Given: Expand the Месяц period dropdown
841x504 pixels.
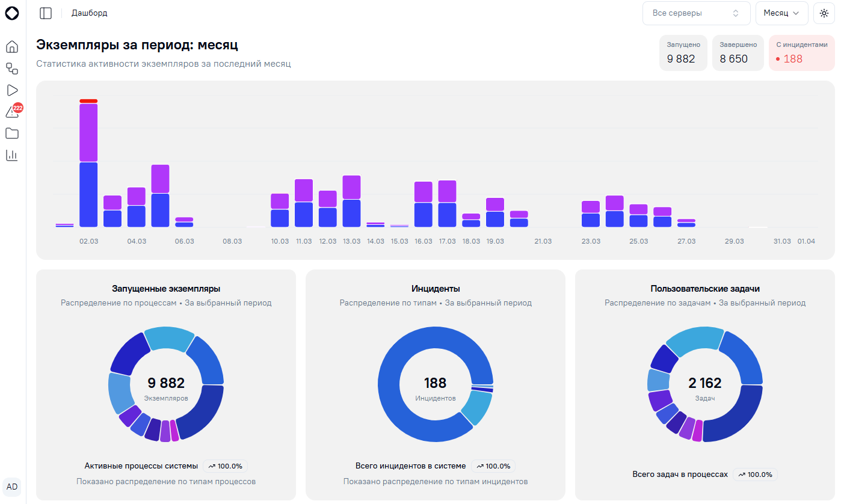Looking at the screenshot, I should pyautogui.click(x=781, y=13).
